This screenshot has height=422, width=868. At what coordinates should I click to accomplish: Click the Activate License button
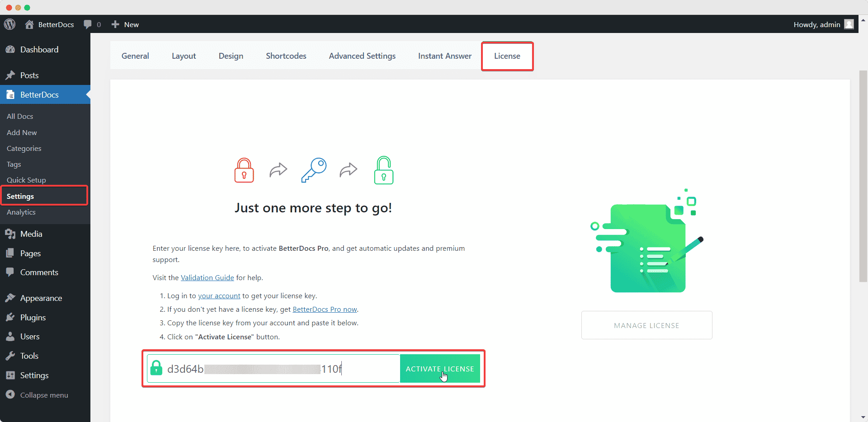pos(440,369)
